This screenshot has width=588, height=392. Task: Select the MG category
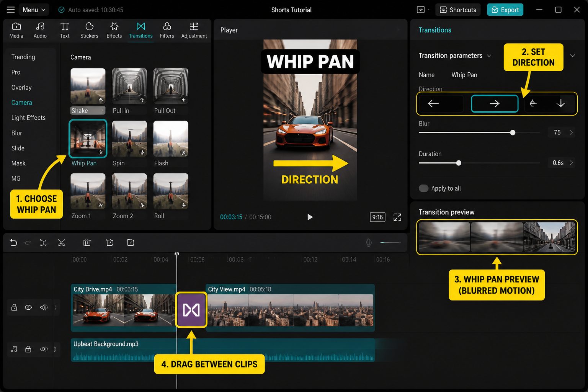(x=16, y=178)
